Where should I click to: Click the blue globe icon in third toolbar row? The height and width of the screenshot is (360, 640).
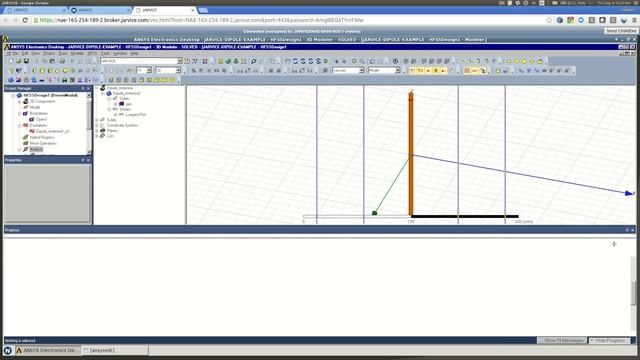coord(11,80)
